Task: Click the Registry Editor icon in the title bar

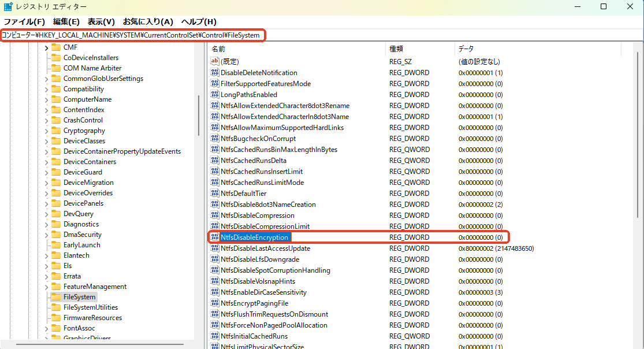Action: tap(8, 6)
